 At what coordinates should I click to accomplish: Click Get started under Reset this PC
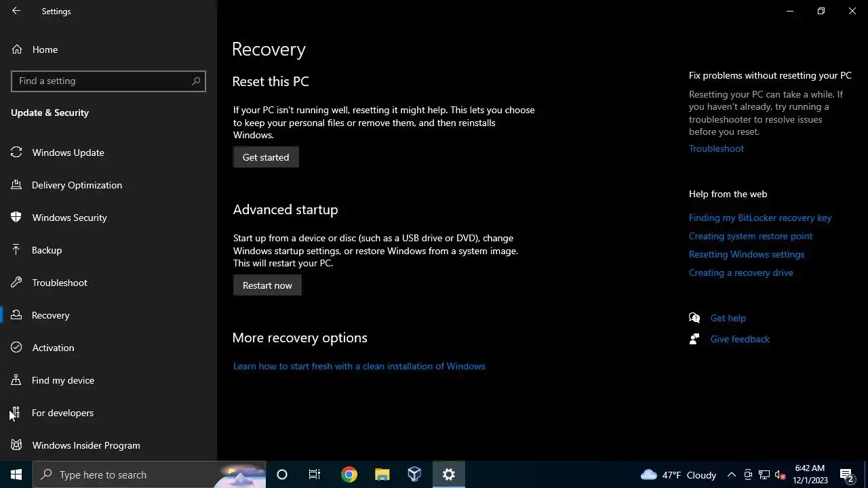pos(266,157)
